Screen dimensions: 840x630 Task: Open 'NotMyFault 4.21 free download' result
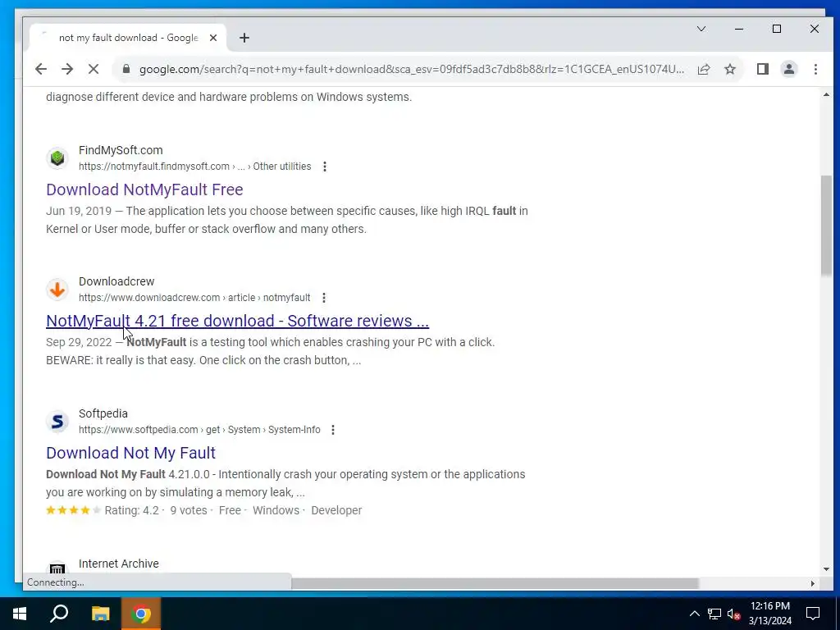point(237,321)
